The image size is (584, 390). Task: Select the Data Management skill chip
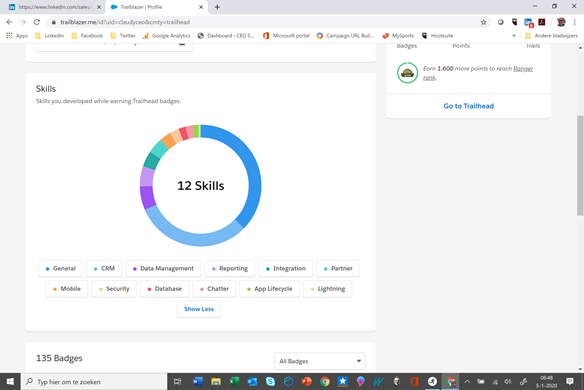[163, 268]
